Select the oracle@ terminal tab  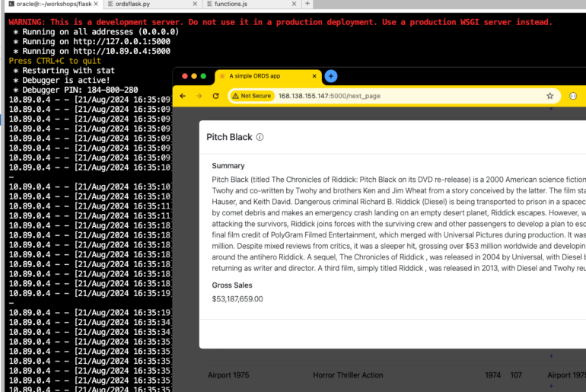click(53, 4)
